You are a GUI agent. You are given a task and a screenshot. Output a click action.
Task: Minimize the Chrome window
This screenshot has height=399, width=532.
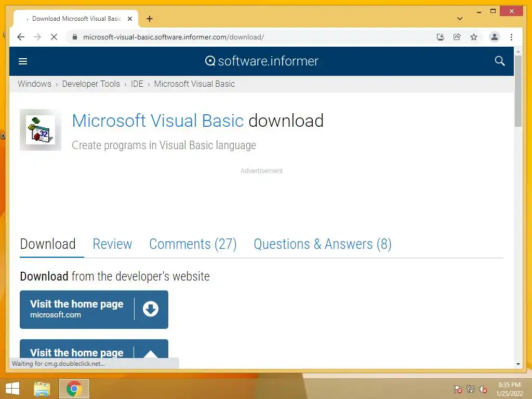pyautogui.click(x=478, y=11)
